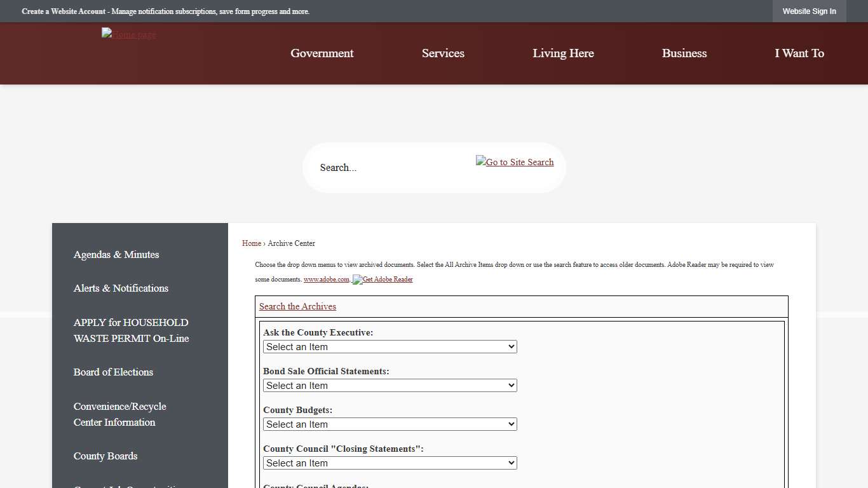
Task: Open Board of Elections sidebar item
Action: click(113, 372)
